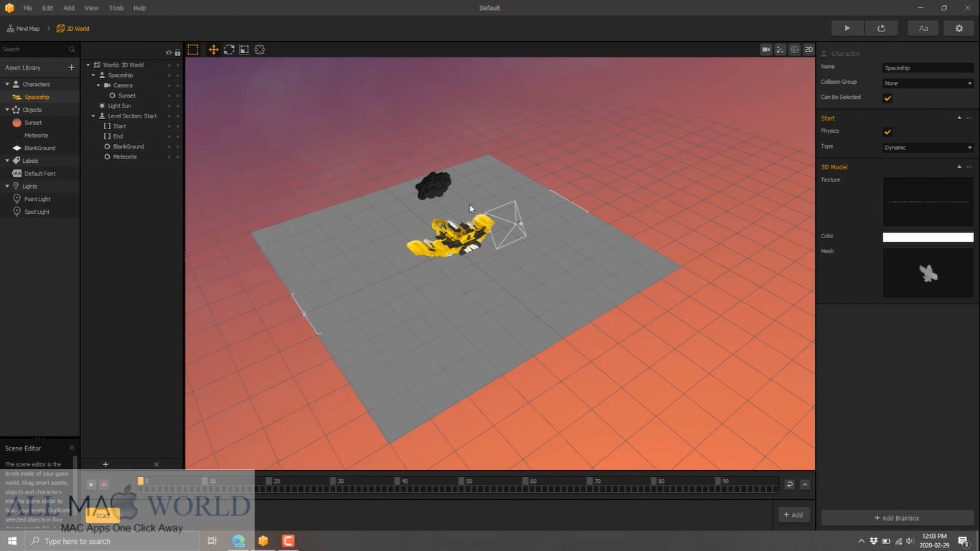980x551 pixels.
Task: Click the Texture preview thumbnail
Action: point(928,202)
